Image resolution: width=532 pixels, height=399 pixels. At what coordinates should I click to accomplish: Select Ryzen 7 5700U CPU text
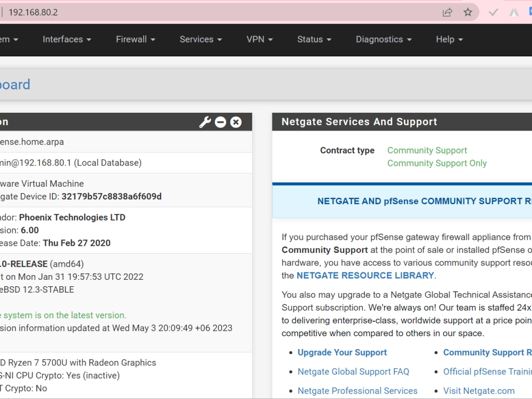78,363
